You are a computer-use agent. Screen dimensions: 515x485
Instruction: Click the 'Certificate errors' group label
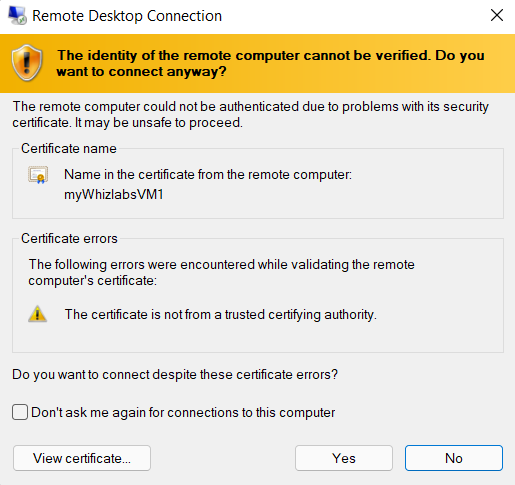[x=69, y=238]
